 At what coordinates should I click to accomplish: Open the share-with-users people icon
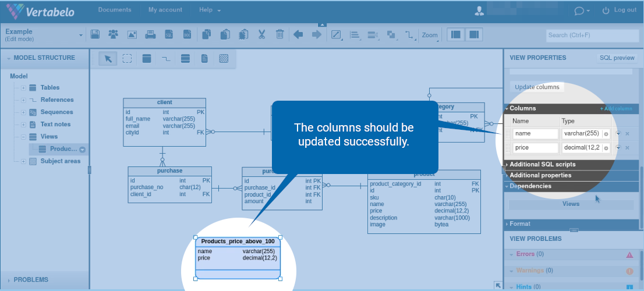[114, 34]
